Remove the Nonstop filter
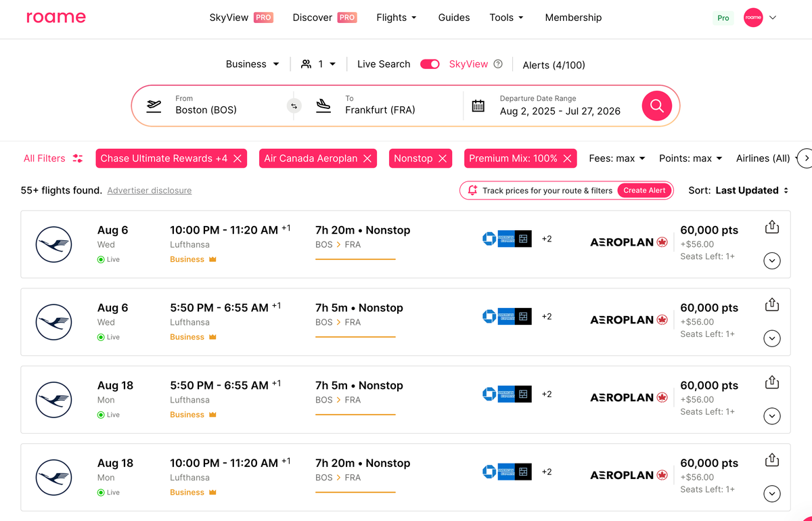The image size is (812, 521). pos(443,158)
